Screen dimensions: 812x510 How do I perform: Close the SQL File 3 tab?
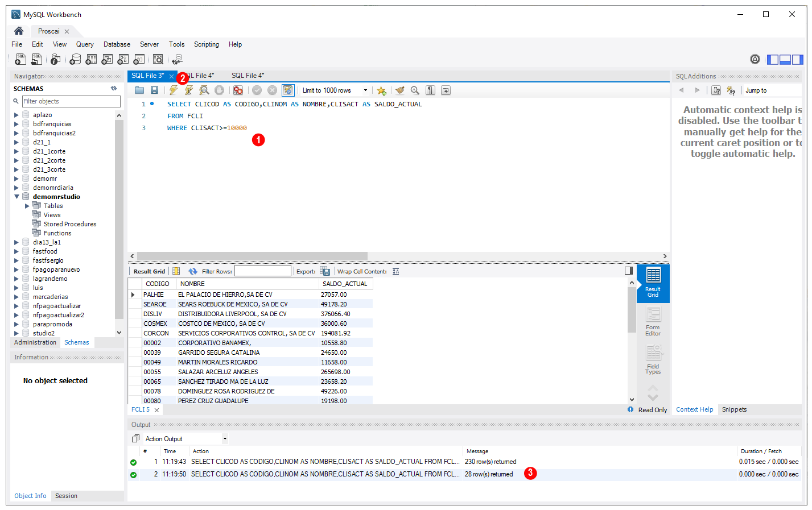coord(171,76)
